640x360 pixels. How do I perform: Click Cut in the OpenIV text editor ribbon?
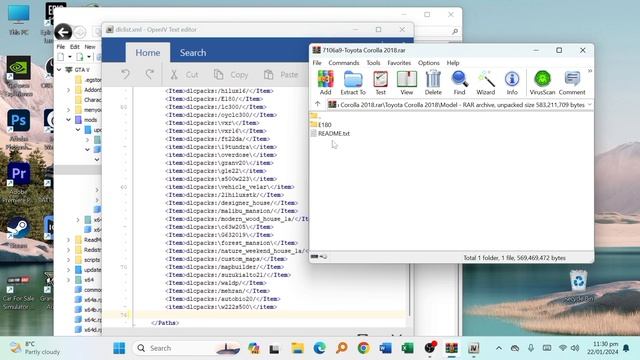tap(184, 75)
